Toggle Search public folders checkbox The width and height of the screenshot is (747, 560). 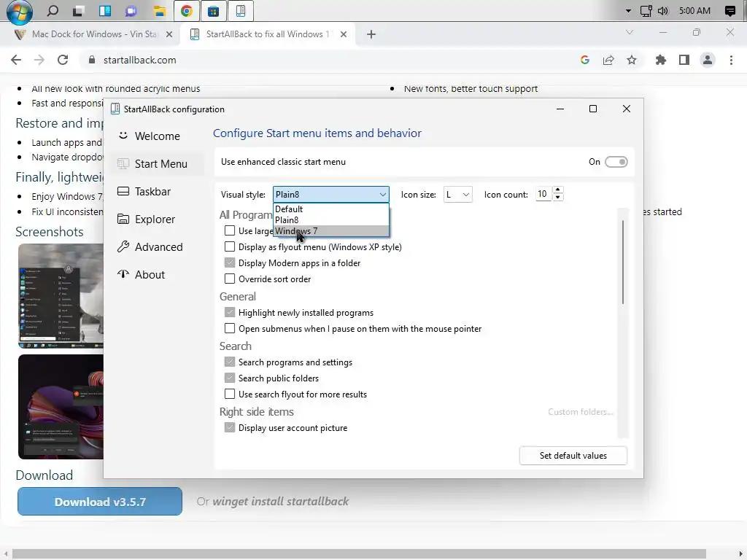coord(230,378)
